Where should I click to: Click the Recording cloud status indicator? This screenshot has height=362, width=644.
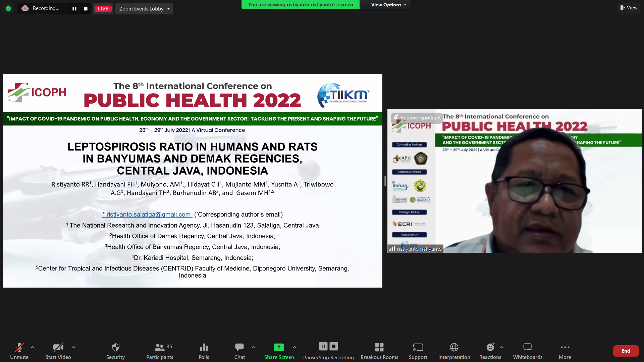point(41,8)
